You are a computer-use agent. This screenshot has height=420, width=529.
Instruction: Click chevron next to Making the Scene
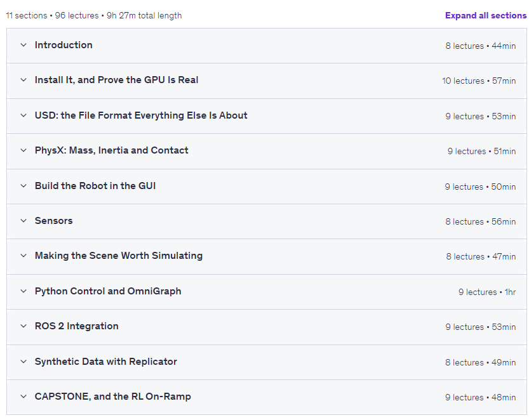coord(23,256)
